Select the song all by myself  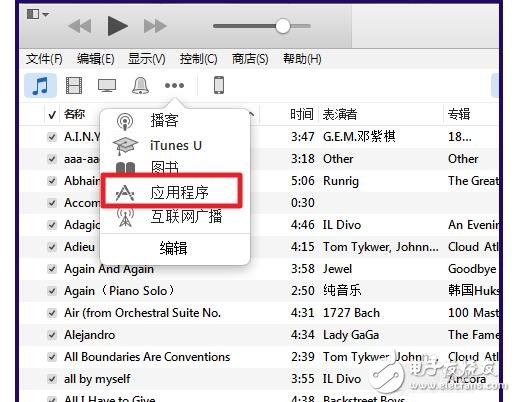[x=97, y=379]
